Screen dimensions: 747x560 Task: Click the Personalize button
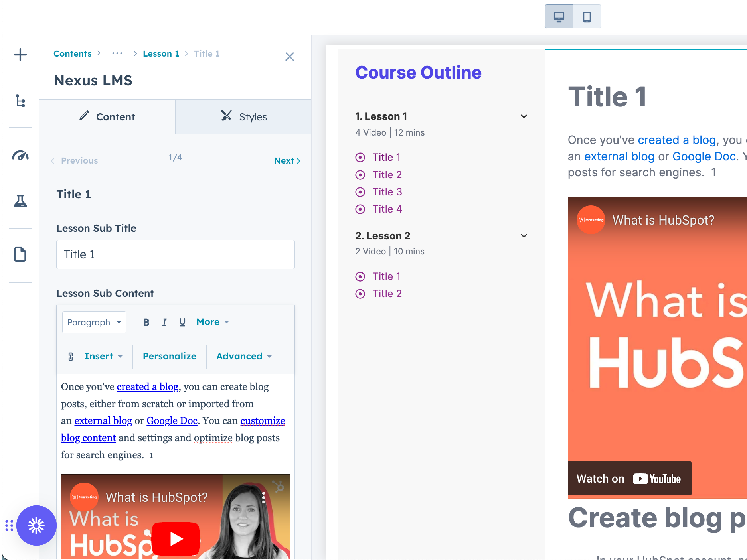(x=170, y=356)
